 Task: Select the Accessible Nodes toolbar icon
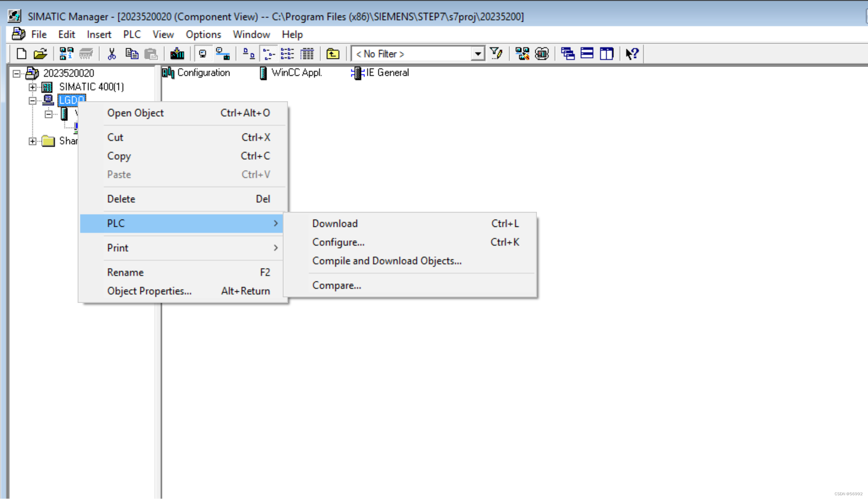coord(66,53)
